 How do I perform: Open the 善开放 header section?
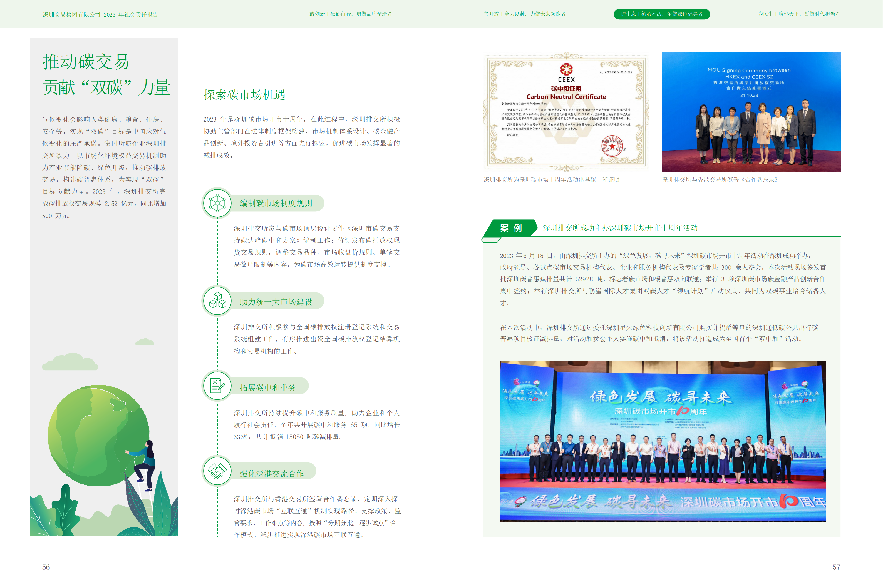tap(525, 14)
